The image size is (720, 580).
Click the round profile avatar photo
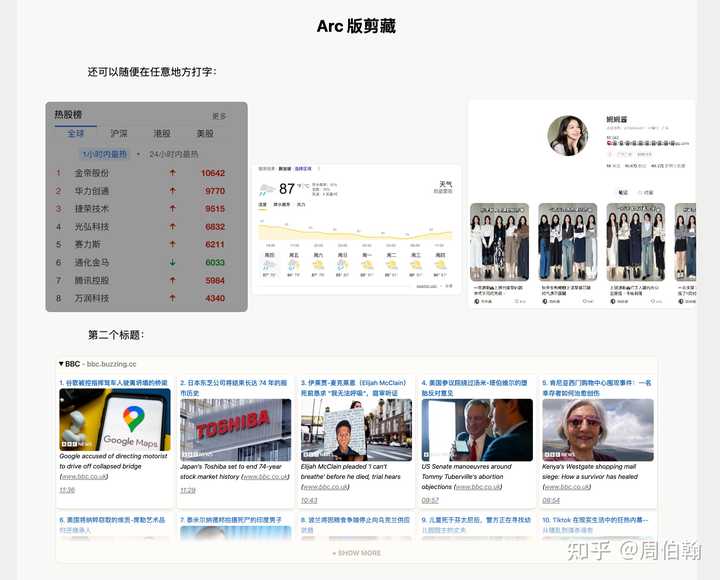[x=568, y=135]
